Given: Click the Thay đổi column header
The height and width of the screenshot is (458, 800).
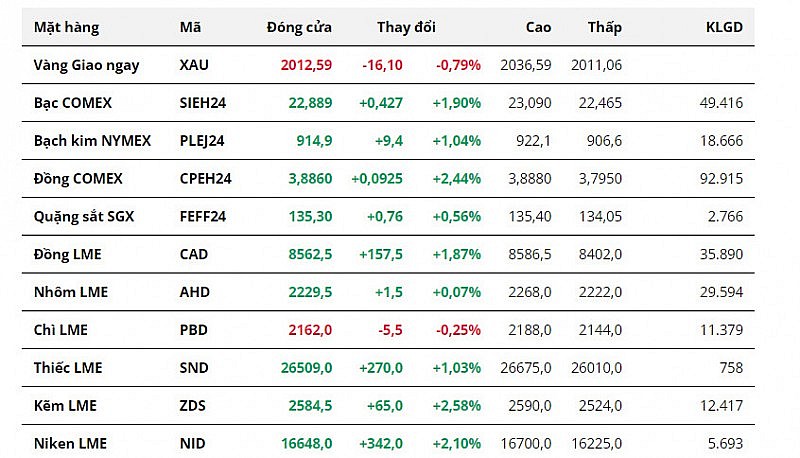Looking at the screenshot, I should (x=406, y=28).
